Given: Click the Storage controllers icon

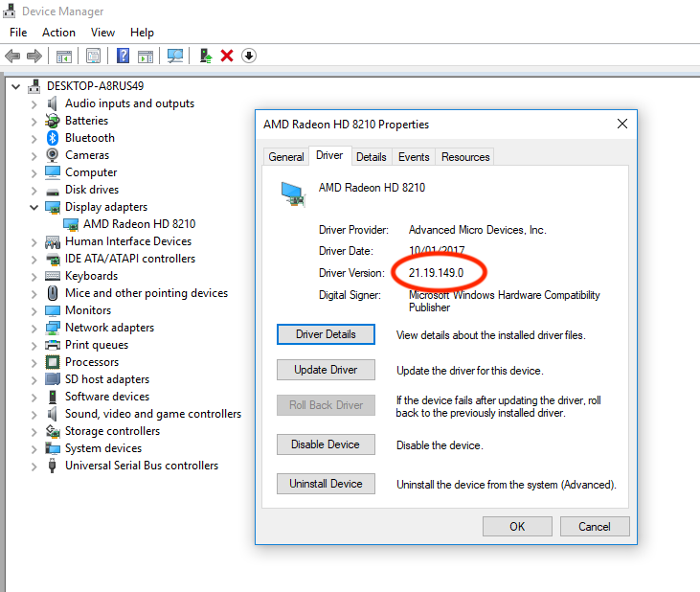Looking at the screenshot, I should (x=53, y=431).
